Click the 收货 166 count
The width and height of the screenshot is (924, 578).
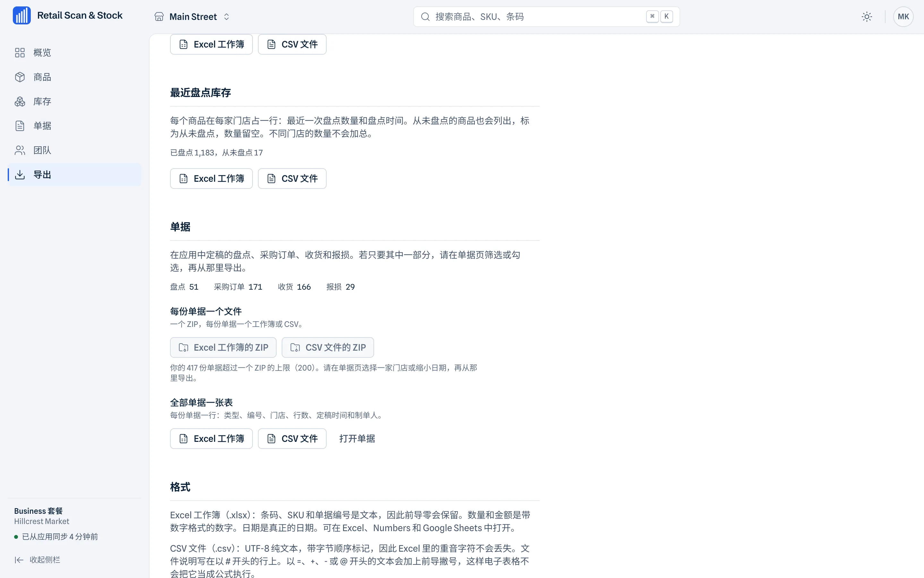tap(294, 287)
